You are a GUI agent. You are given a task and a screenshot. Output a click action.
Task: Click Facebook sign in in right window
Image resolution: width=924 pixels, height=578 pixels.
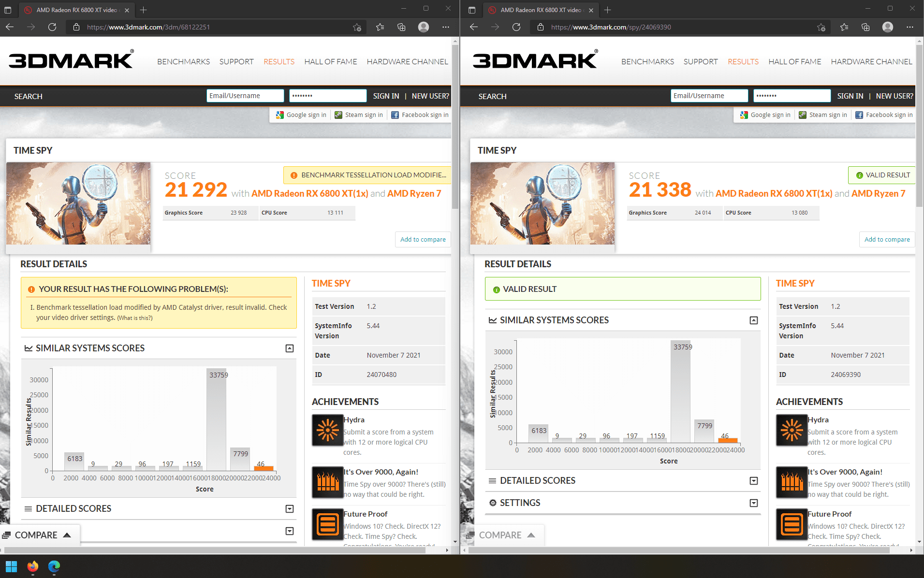(884, 115)
